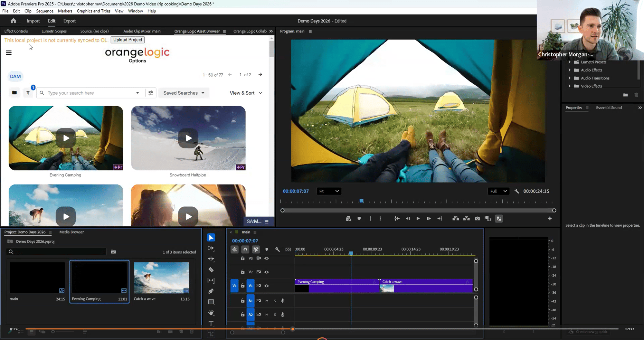Select the Catch a wave project thumbnail

pos(162,278)
